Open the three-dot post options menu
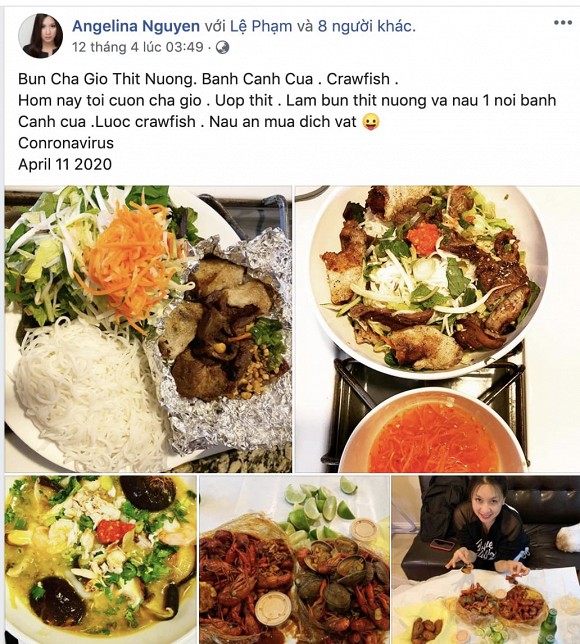Image resolution: width=580 pixels, height=644 pixels. coord(562,23)
